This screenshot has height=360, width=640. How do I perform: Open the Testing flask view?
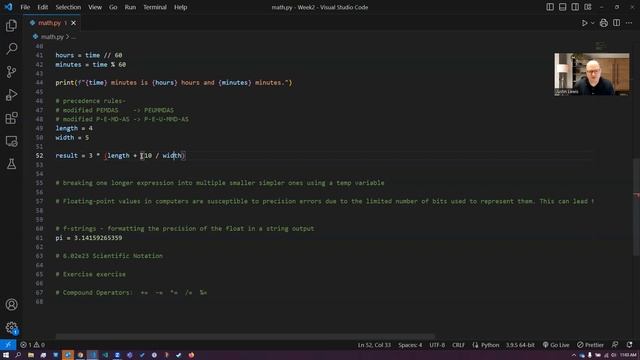(11, 164)
